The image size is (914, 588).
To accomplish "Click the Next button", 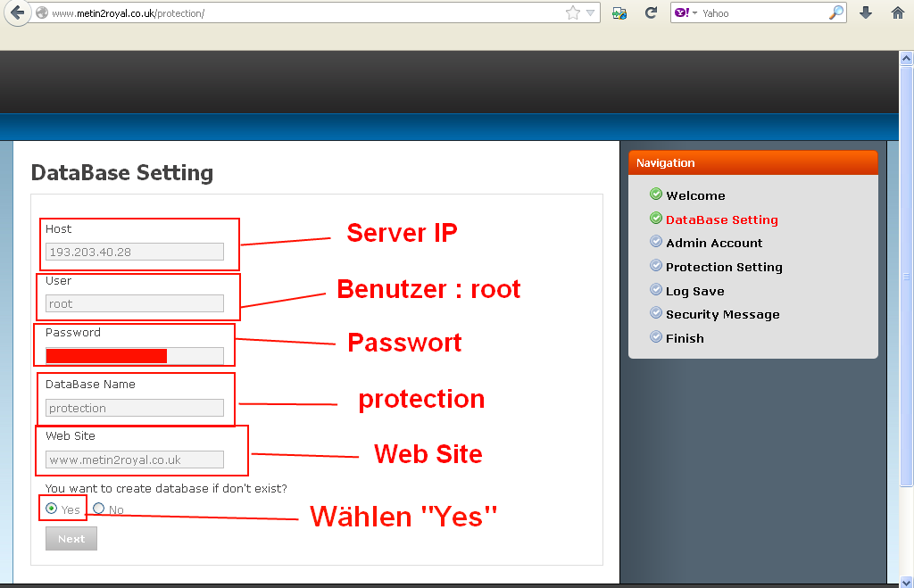I will (71, 539).
